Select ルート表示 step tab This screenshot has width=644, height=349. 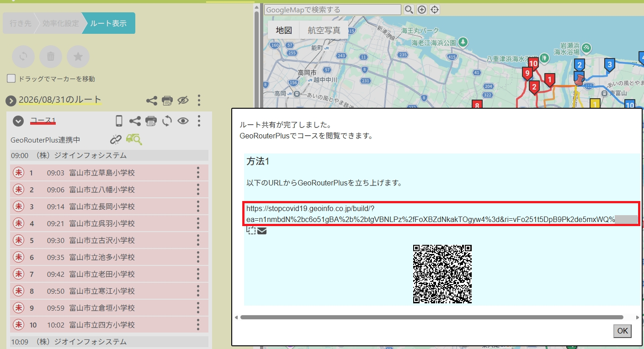click(x=109, y=23)
